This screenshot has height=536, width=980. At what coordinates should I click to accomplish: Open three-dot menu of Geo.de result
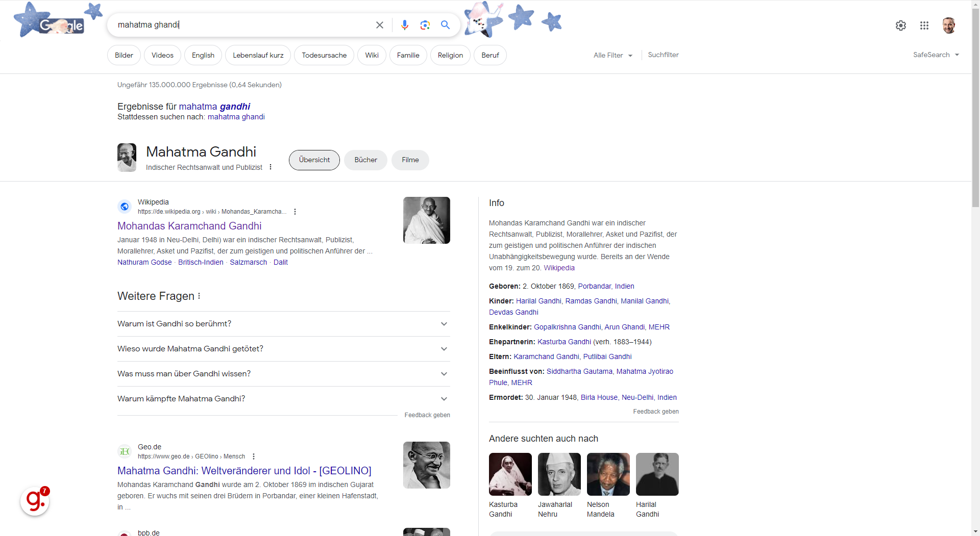click(x=254, y=456)
